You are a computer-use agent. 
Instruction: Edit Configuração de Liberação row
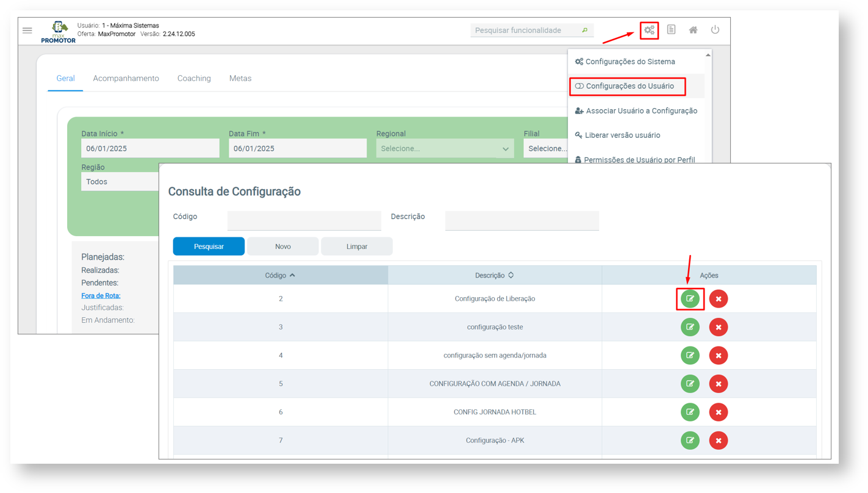pyautogui.click(x=690, y=299)
